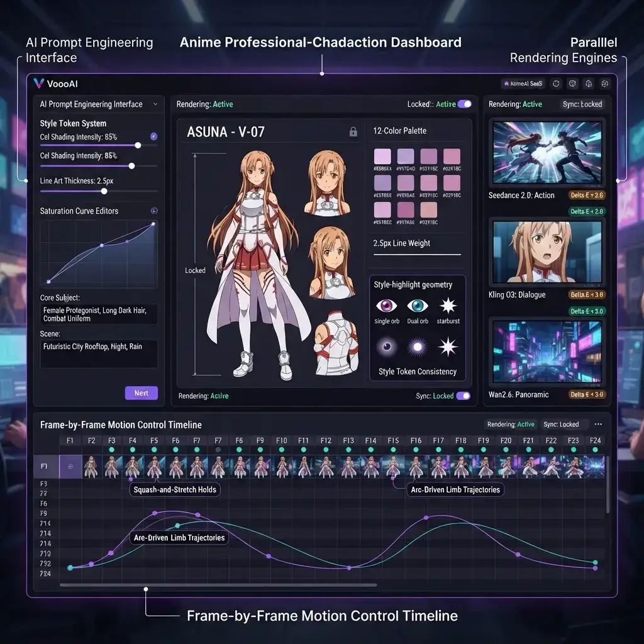Toggle the keyframe dot under F20
Viewport: 644px width, 644px height.
506,450
